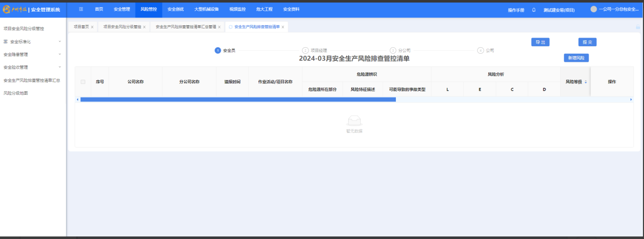This screenshot has height=239, width=644.
Task: Close the 项目安全风险分级管控 tab
Action: point(145,27)
